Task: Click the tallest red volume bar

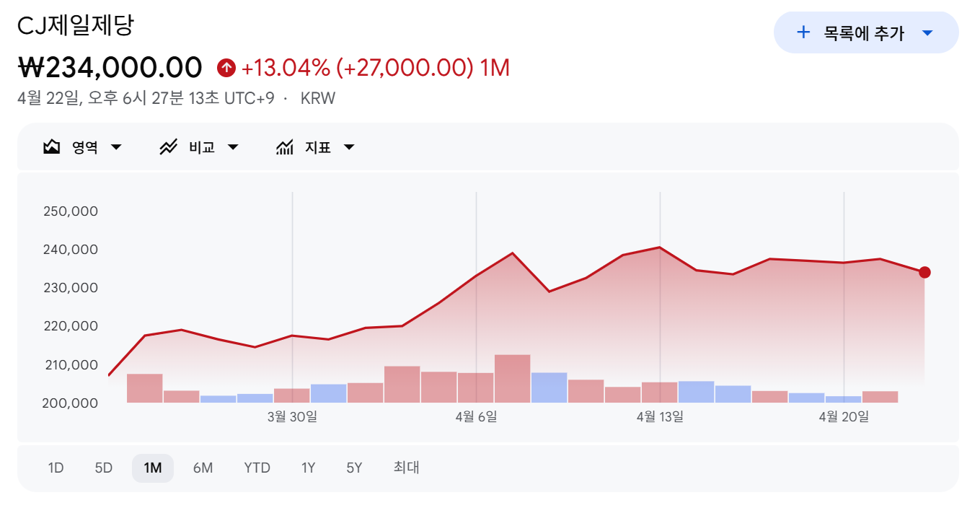Action: tap(513, 378)
